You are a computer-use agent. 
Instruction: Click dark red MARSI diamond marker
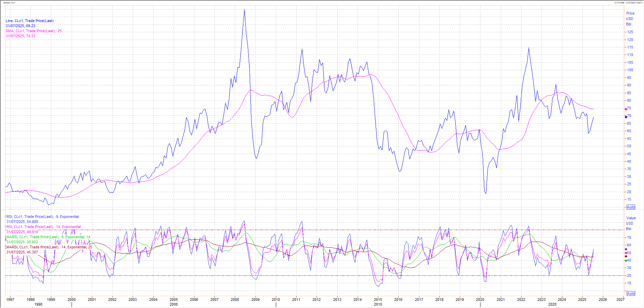626,257
